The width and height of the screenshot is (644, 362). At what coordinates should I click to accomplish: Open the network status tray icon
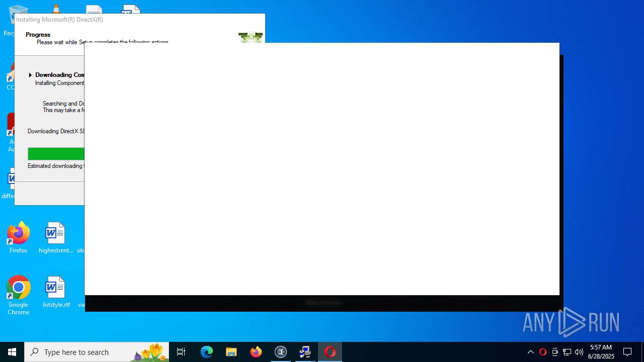(567, 352)
